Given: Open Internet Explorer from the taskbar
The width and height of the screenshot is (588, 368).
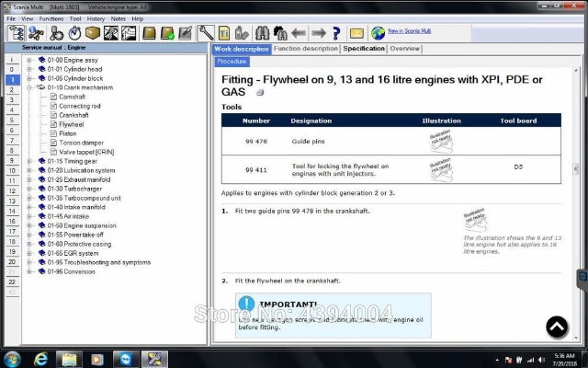Looking at the screenshot, I should (x=40, y=360).
